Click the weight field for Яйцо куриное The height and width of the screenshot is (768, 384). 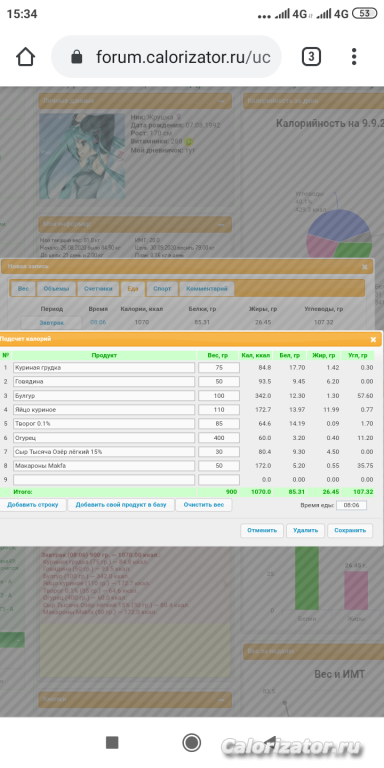[x=219, y=409]
